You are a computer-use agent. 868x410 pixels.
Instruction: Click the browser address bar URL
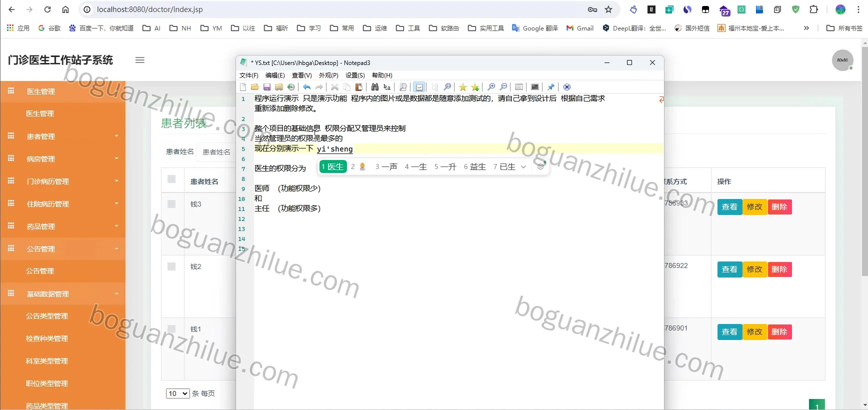point(150,9)
